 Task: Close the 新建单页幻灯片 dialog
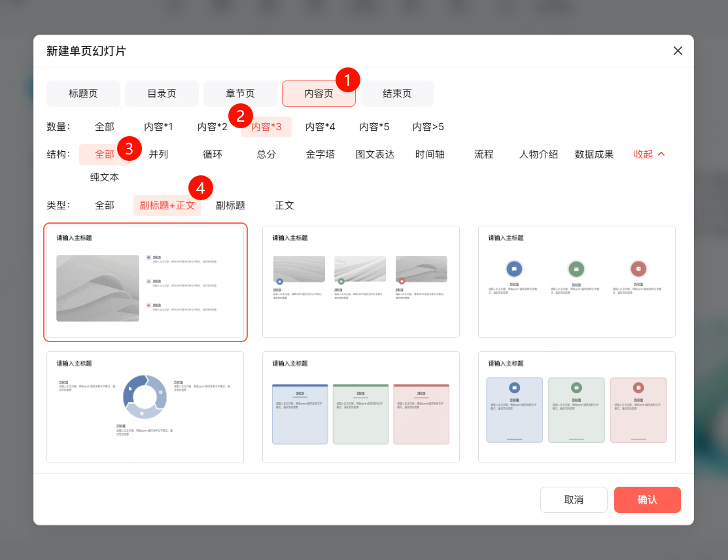coord(678,50)
